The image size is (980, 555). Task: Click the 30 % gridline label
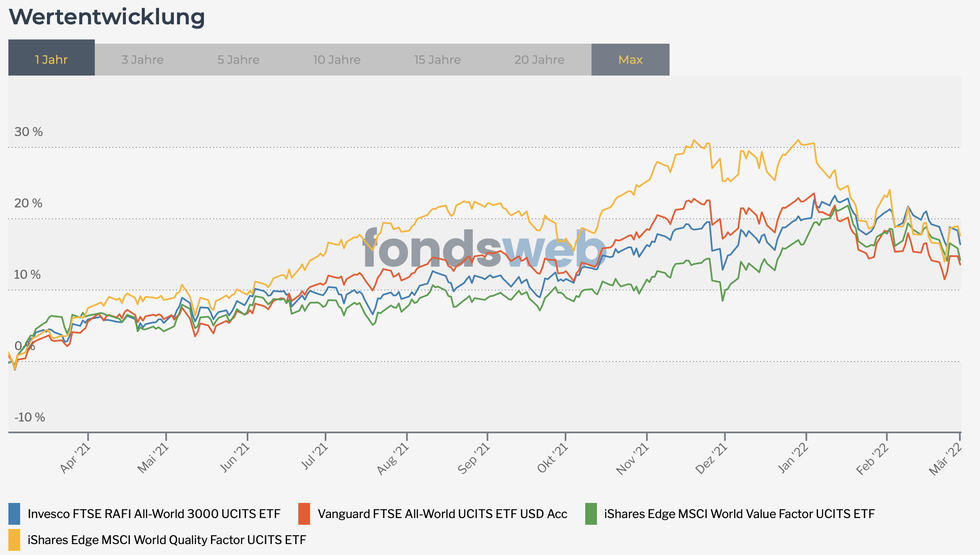(29, 132)
